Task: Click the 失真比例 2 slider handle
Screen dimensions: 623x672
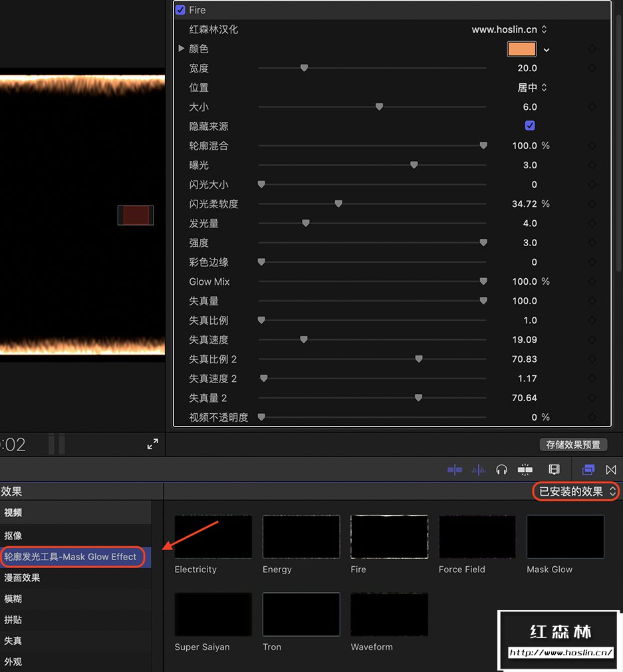Action: coord(419,359)
